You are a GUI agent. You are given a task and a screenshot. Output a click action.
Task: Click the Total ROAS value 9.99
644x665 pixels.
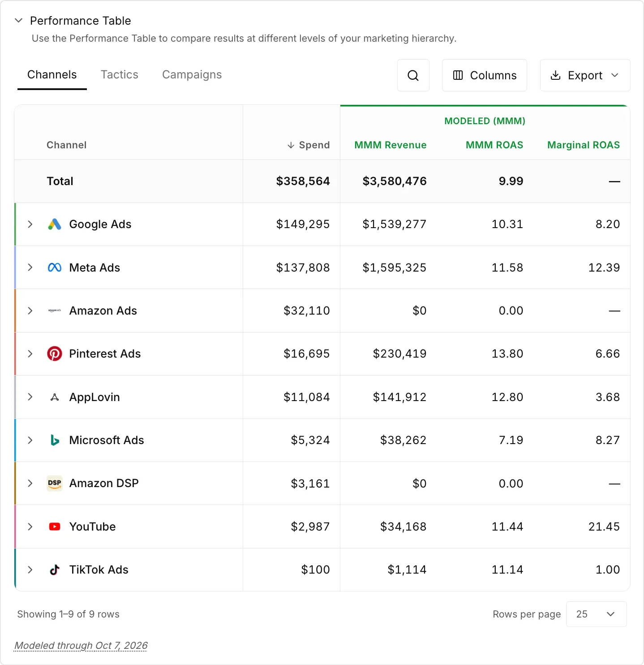511,181
